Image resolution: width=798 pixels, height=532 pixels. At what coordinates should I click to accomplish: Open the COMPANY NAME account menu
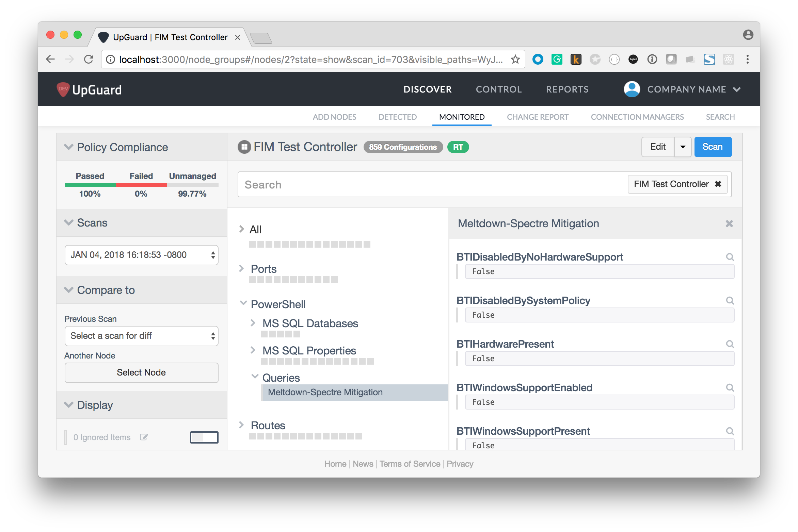pos(694,89)
